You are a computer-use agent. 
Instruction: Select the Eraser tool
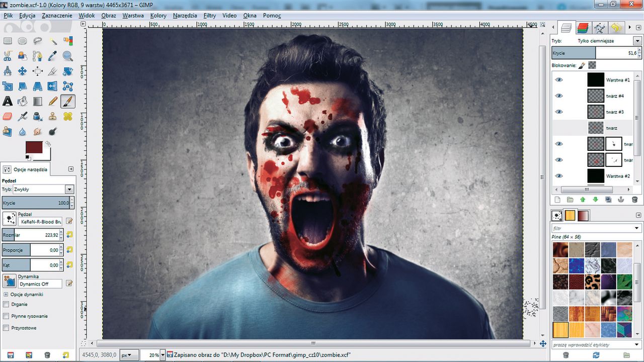click(8, 117)
